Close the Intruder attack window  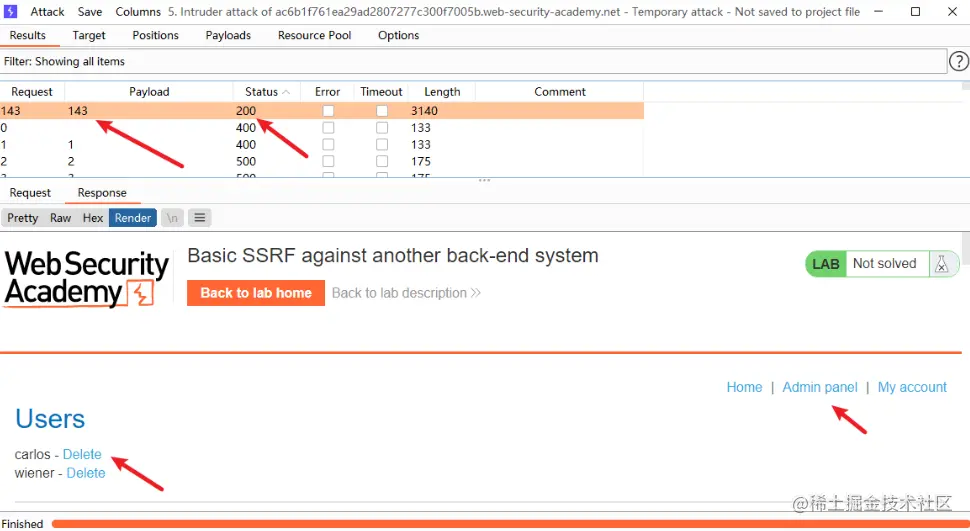[x=952, y=12]
